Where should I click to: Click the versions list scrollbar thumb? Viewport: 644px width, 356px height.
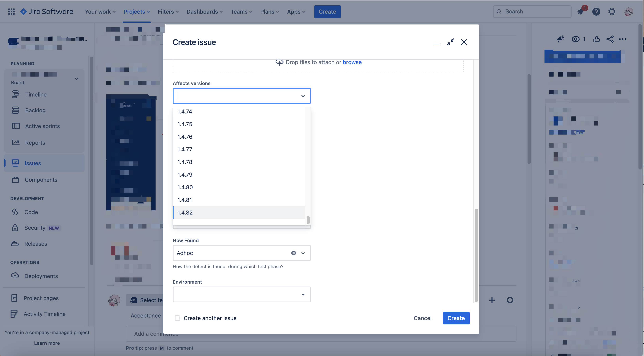308,220
